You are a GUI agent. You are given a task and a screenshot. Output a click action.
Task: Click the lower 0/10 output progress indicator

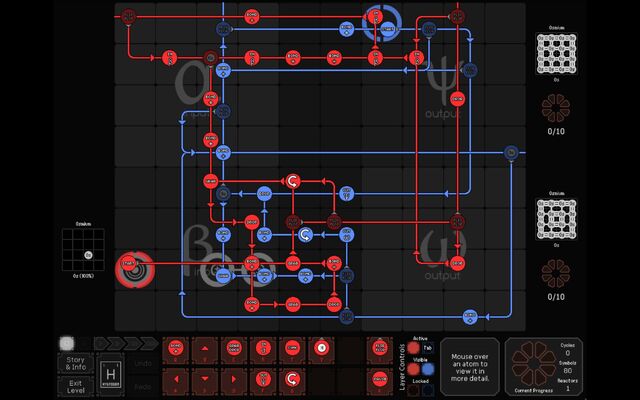point(556,297)
